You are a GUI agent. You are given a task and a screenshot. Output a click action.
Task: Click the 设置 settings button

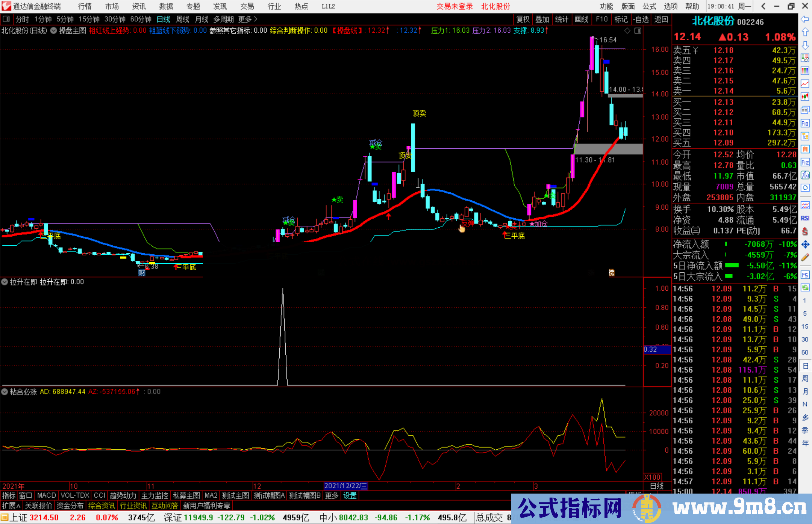click(x=350, y=495)
